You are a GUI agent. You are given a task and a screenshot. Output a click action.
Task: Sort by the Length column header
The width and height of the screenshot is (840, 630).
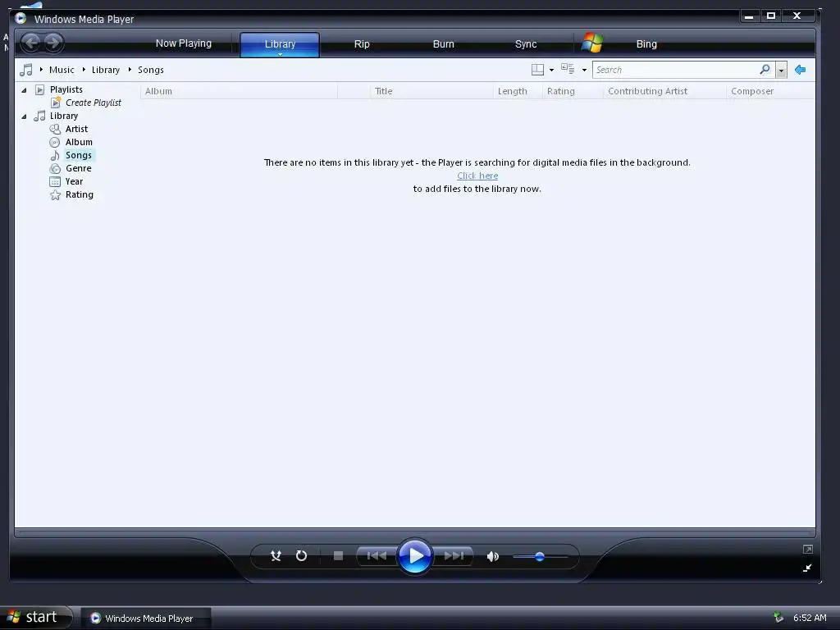pyautogui.click(x=518, y=91)
